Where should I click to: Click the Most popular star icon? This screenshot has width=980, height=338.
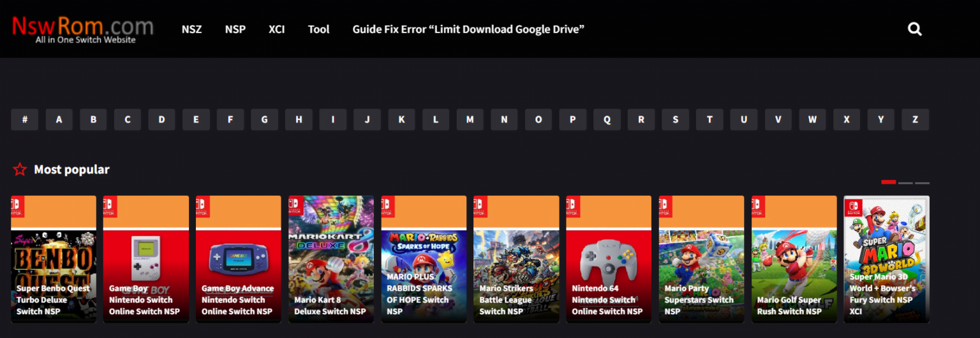(20, 169)
